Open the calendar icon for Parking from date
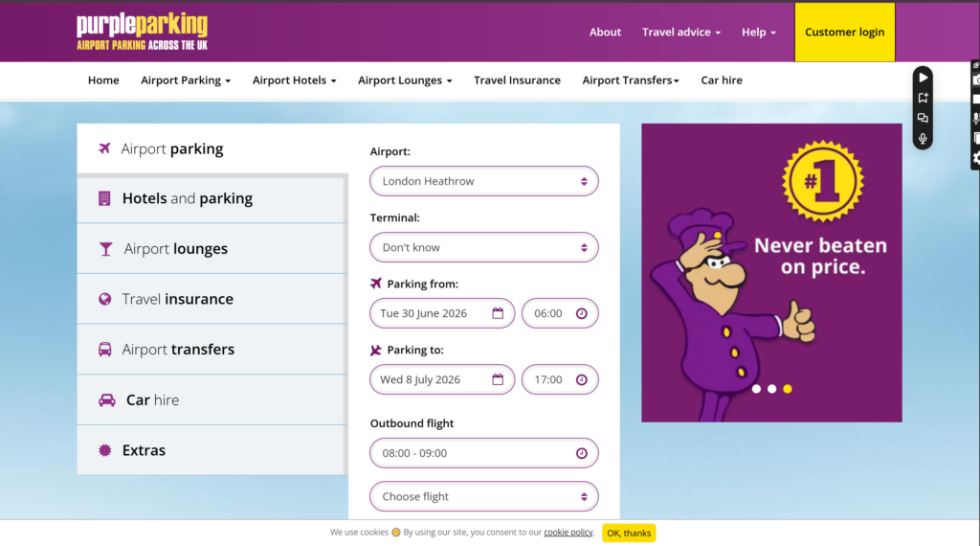 (x=498, y=313)
